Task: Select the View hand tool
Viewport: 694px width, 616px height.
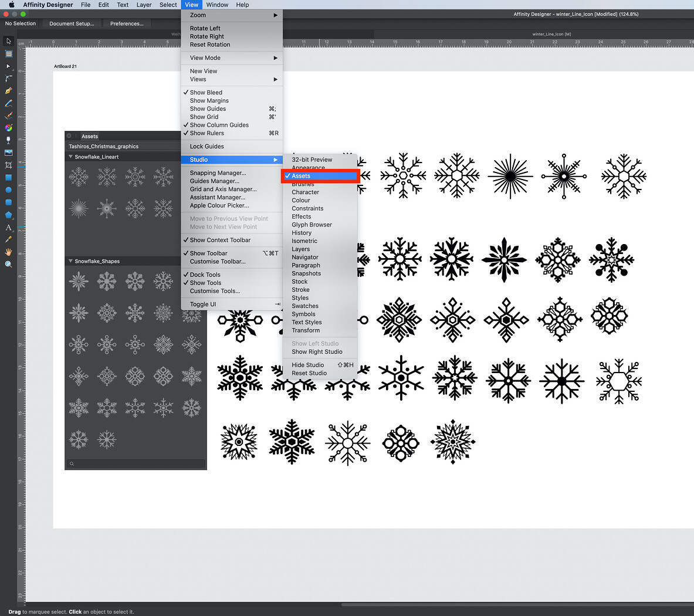Action: (x=8, y=252)
